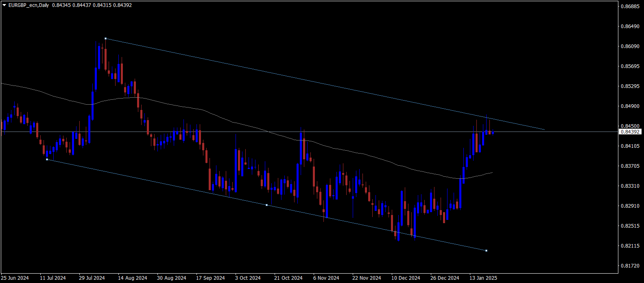
Task: Click the 0.82115 price axis label
Action: click(x=630, y=246)
